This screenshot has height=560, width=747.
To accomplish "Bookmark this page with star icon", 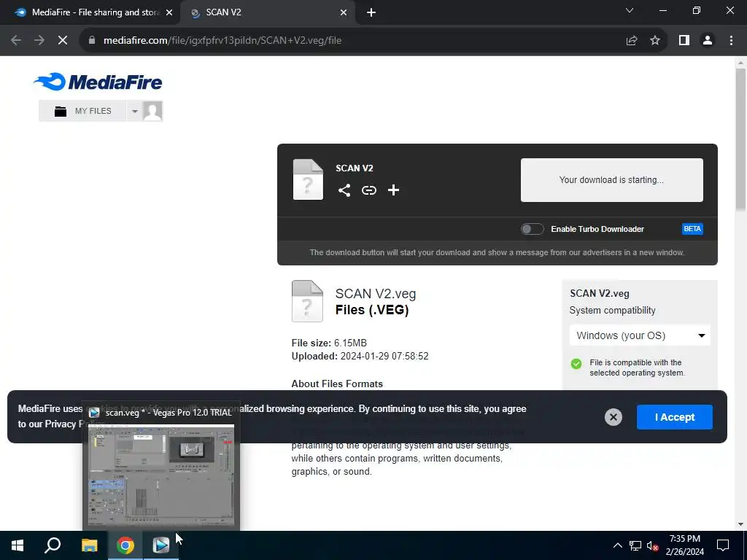I will point(655,41).
